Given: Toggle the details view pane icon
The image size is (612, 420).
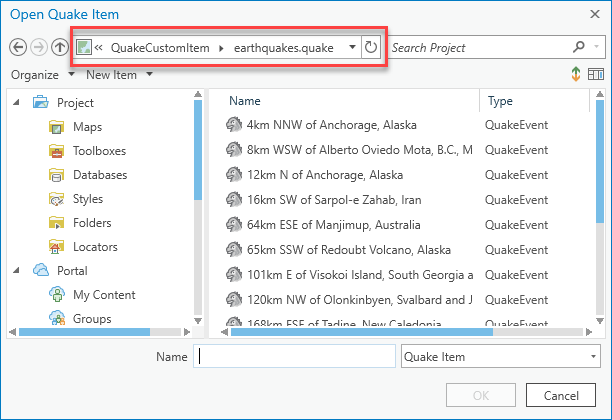Looking at the screenshot, I should tap(596, 75).
